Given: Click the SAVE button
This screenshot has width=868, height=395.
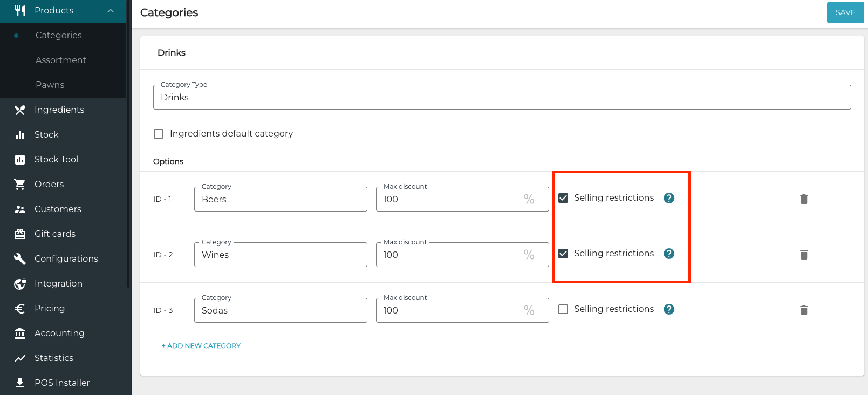Looking at the screenshot, I should click(x=845, y=12).
